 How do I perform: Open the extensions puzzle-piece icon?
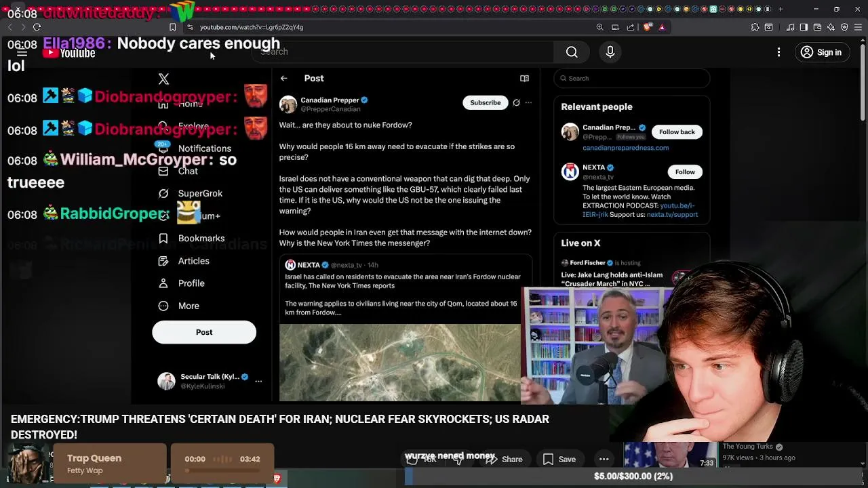(x=755, y=27)
